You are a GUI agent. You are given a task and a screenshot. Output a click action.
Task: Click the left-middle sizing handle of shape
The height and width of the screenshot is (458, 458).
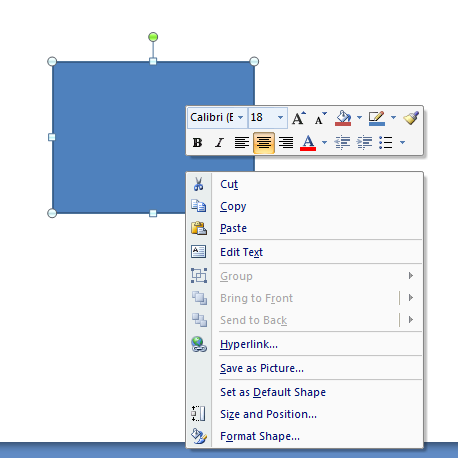52,137
